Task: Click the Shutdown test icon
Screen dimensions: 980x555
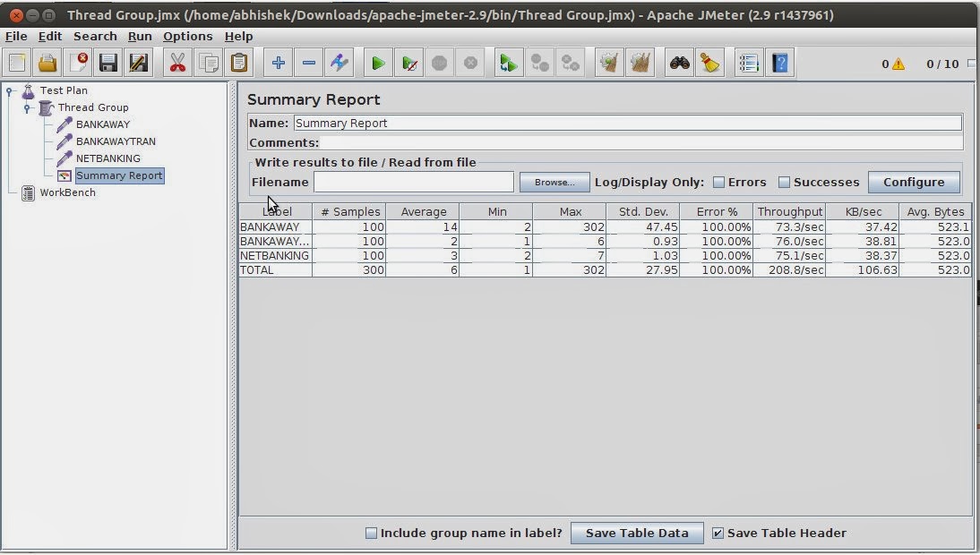Action: tap(469, 63)
